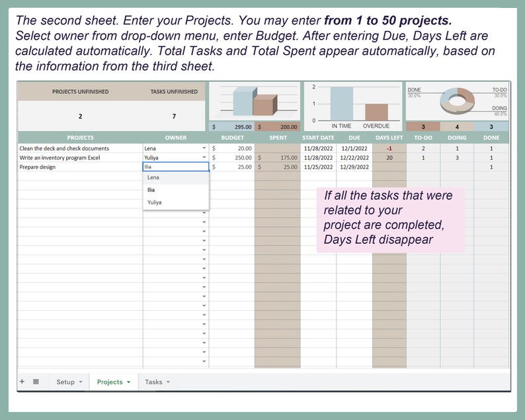525x420 pixels.
Task: Click the OWNER column header
Action: tap(176, 138)
